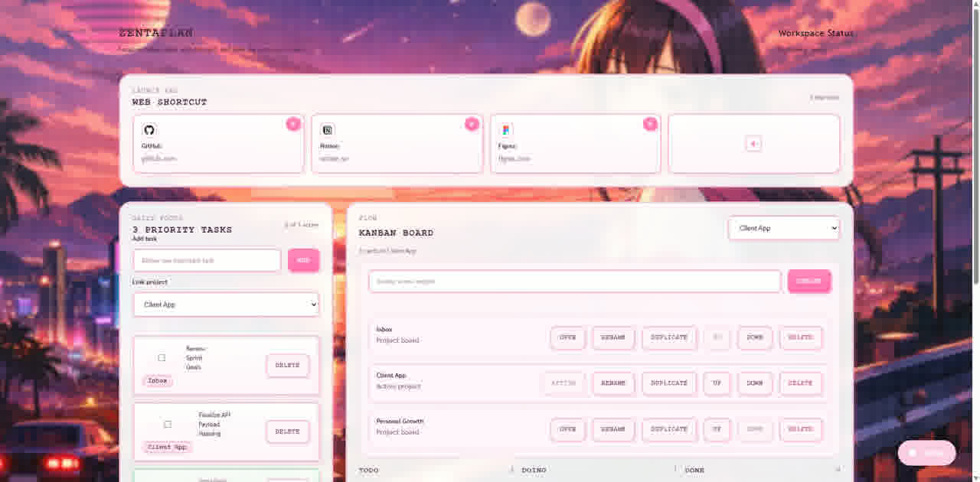Screen dimensions: 980x482
Task: Remove the Notion shortcut with pink circle
Action: (472, 124)
